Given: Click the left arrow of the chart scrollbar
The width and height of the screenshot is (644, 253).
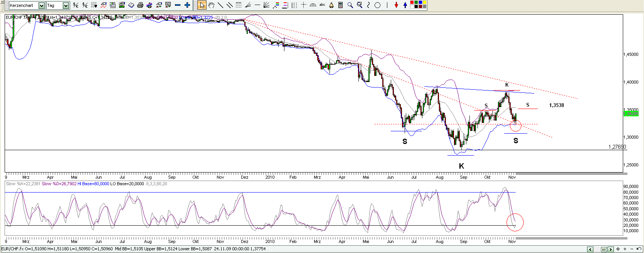Looking at the screenshot, I should click(x=590, y=250).
